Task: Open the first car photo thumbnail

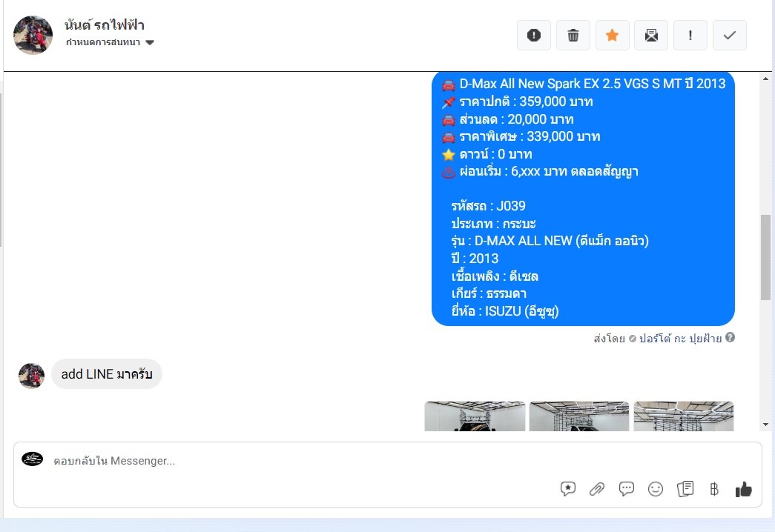Action: point(475,416)
